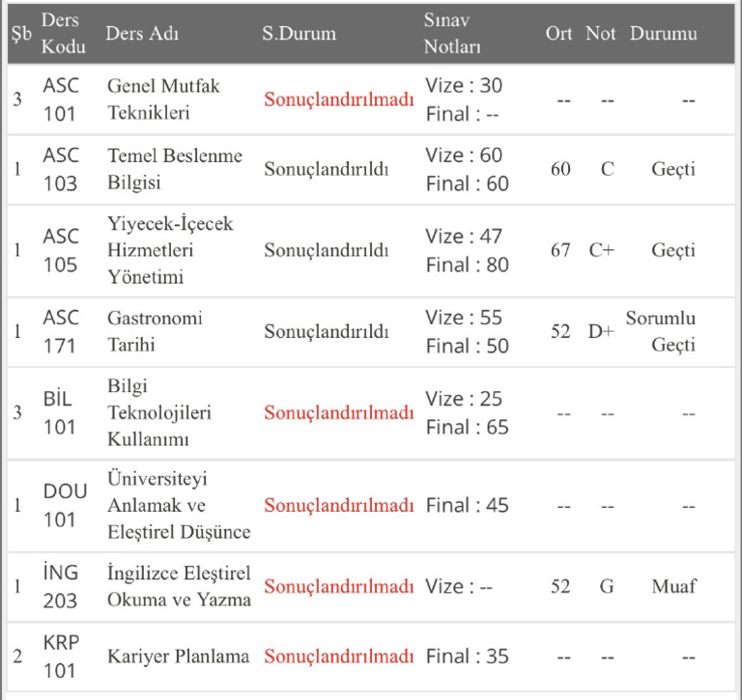
Task: Click red 'Sonuçlandırılmadı' status for ASC 101
Action: pyautogui.click(x=339, y=99)
